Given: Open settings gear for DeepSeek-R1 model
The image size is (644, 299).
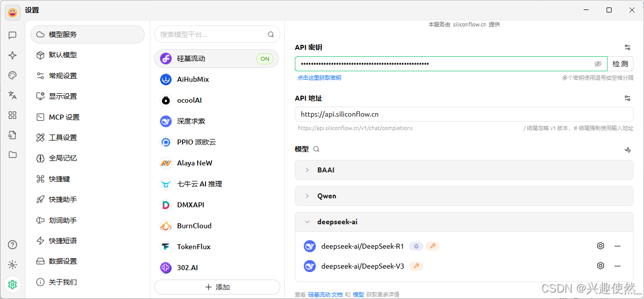Looking at the screenshot, I should pyautogui.click(x=601, y=246).
